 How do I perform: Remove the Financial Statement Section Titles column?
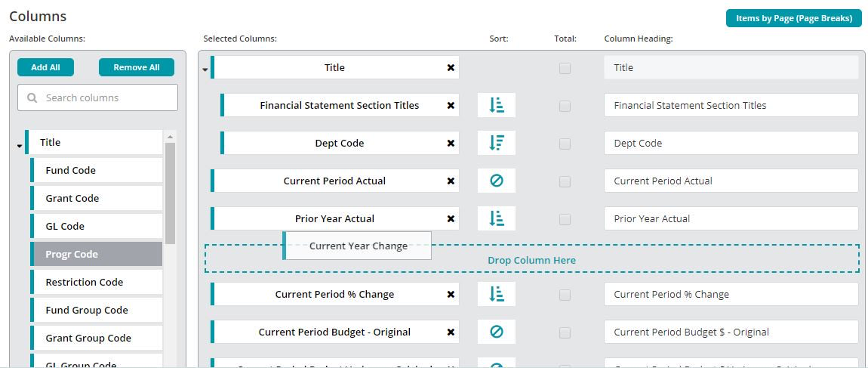(x=451, y=105)
